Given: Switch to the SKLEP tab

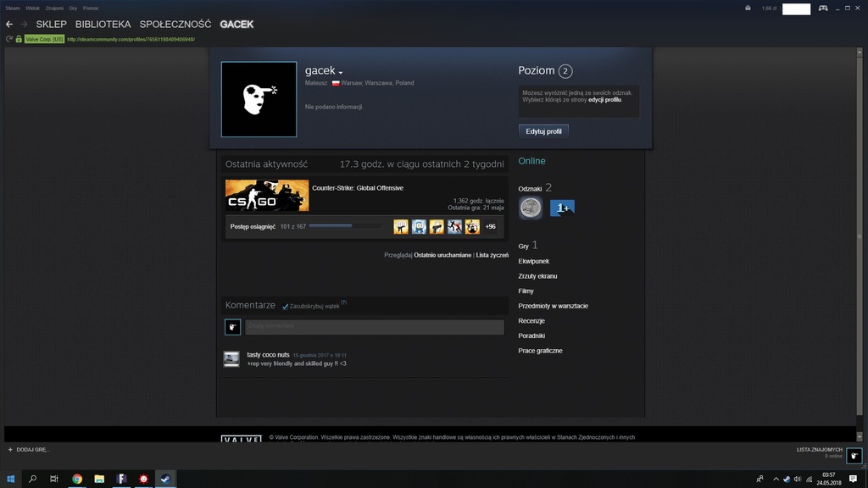Looking at the screenshot, I should point(51,25).
